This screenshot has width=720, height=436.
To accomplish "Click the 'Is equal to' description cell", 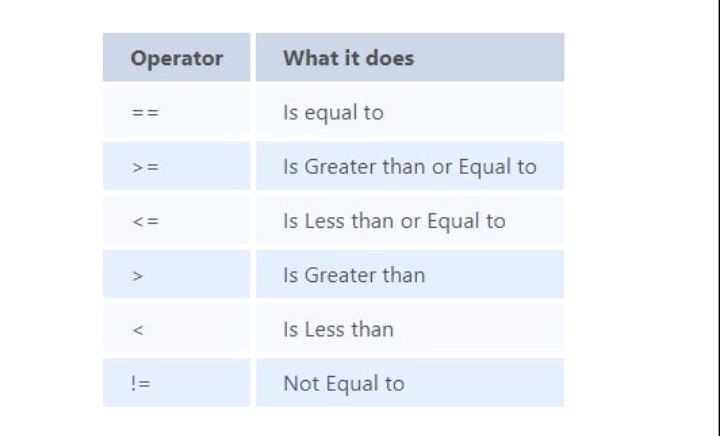I will (333, 112).
